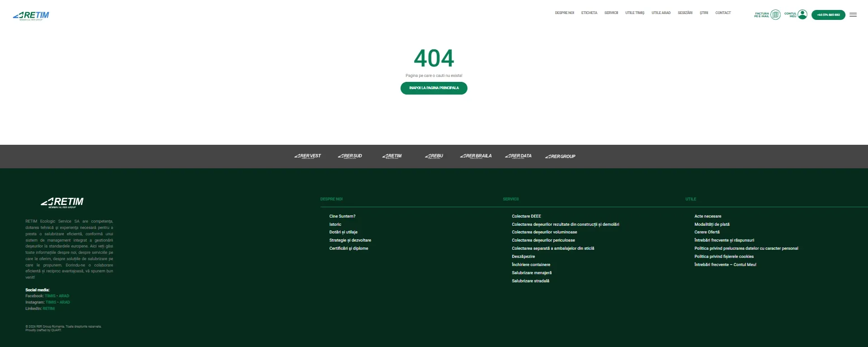
Task: Click the RETIM logo in header
Action: (x=31, y=16)
